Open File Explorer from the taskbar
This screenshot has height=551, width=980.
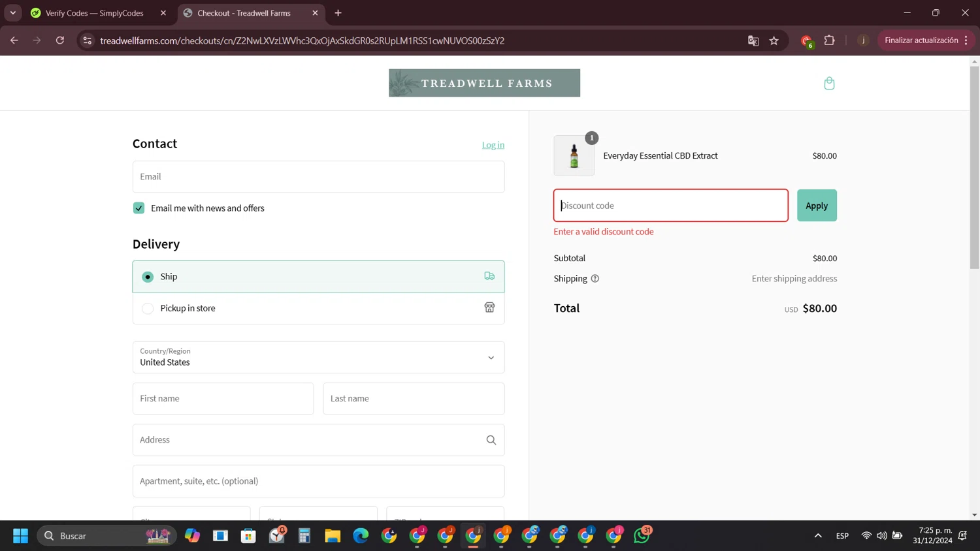coord(333,536)
